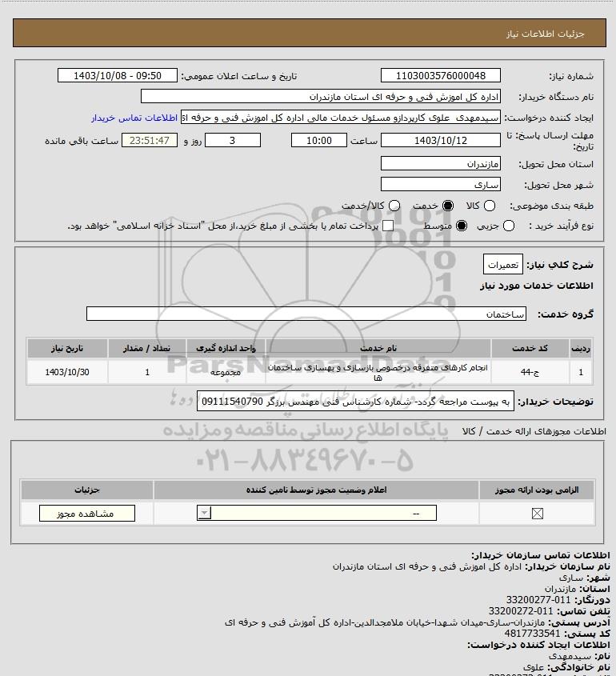
Task: Toggle the mandatory permit checkbox
Action: pos(537,514)
